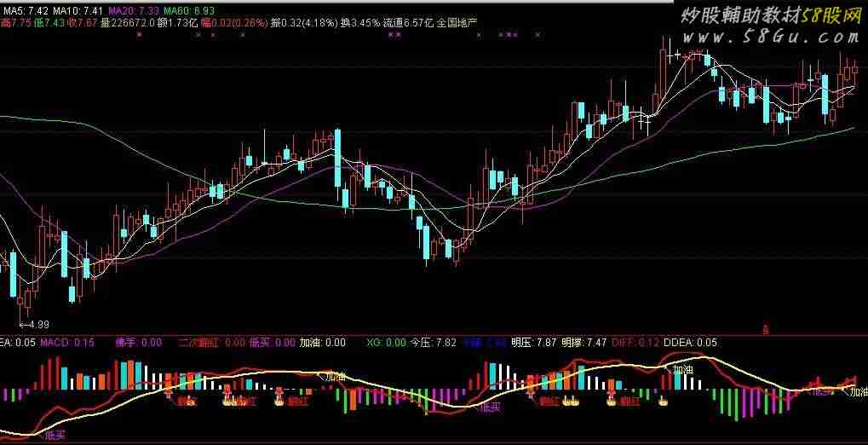The width and height of the screenshot is (868, 445).
Task: Click the 明压: 7.87 pressure value
Action: click(533, 343)
